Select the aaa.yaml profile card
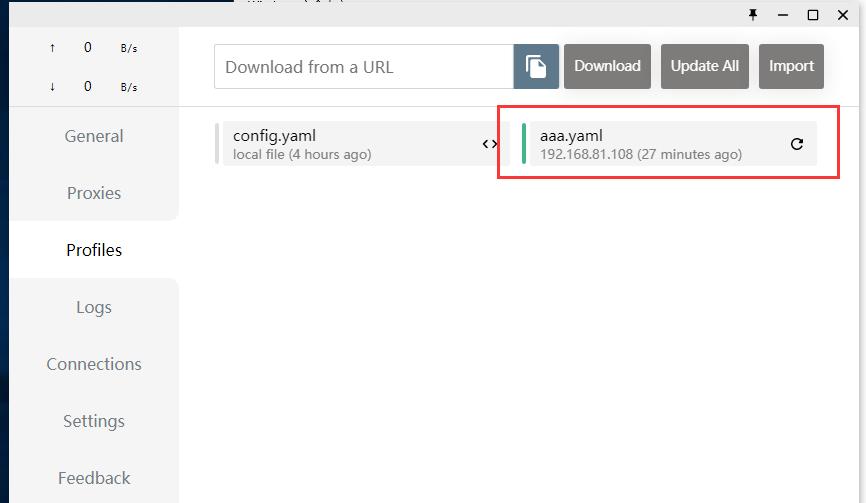This screenshot has width=866, height=503. point(669,144)
